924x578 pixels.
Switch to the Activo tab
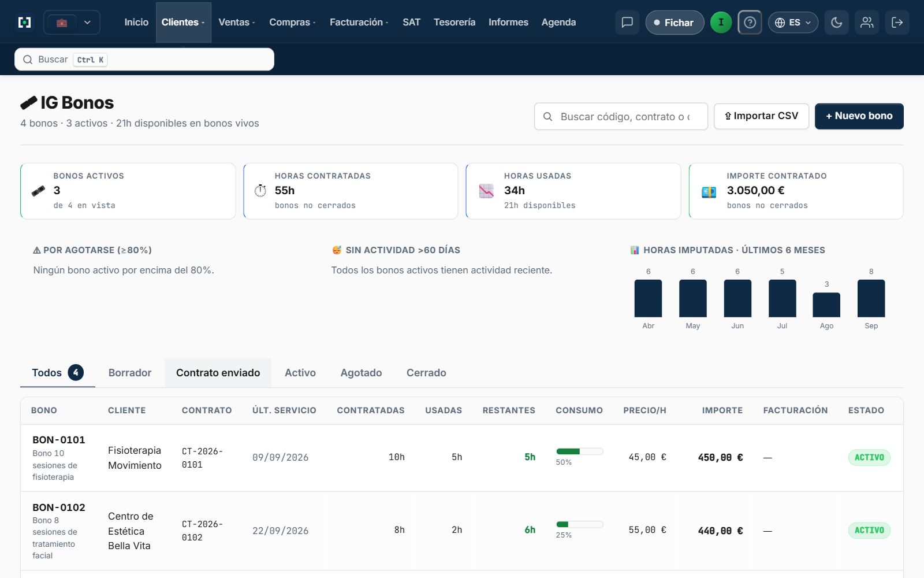(x=300, y=373)
